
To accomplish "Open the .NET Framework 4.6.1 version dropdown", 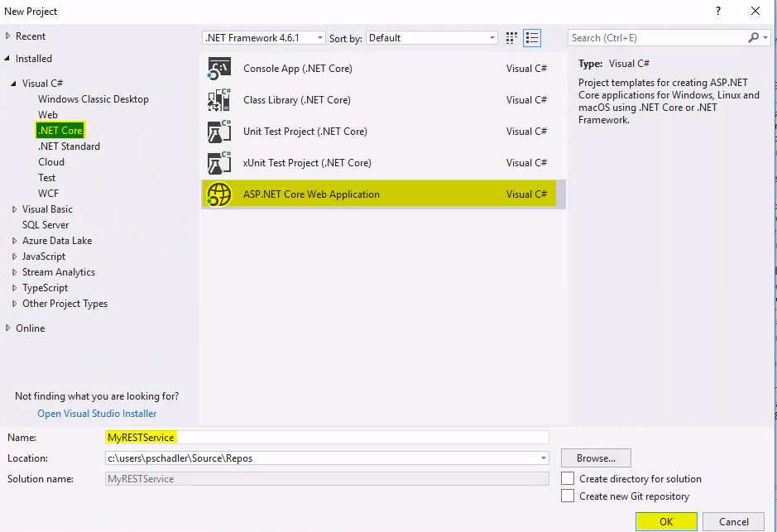I will pos(264,38).
